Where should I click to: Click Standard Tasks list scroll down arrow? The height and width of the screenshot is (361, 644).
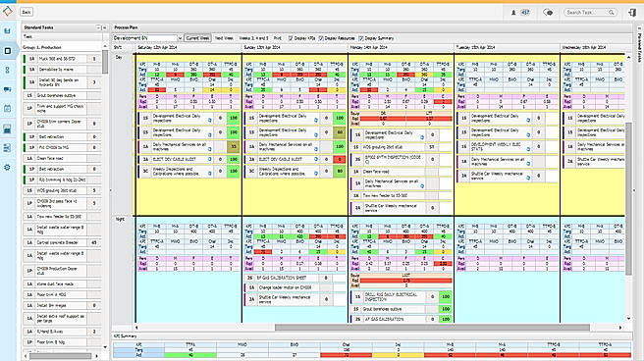pos(105,347)
